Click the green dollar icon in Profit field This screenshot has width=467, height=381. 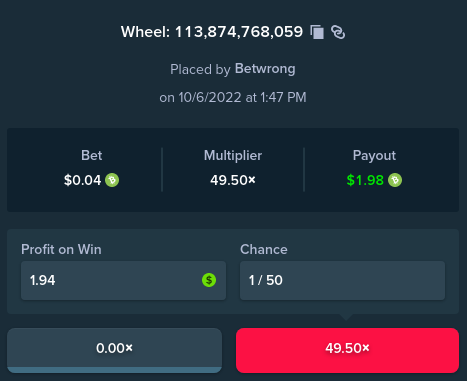point(209,280)
